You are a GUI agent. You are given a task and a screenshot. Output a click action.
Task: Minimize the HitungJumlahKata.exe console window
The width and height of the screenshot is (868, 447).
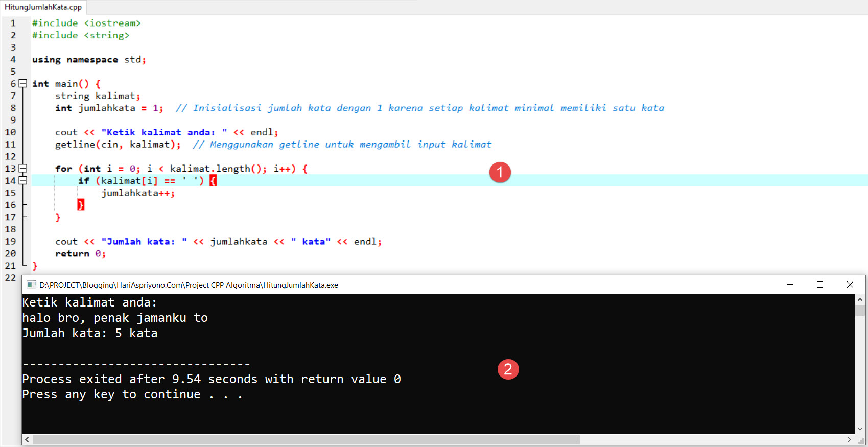[x=790, y=285]
